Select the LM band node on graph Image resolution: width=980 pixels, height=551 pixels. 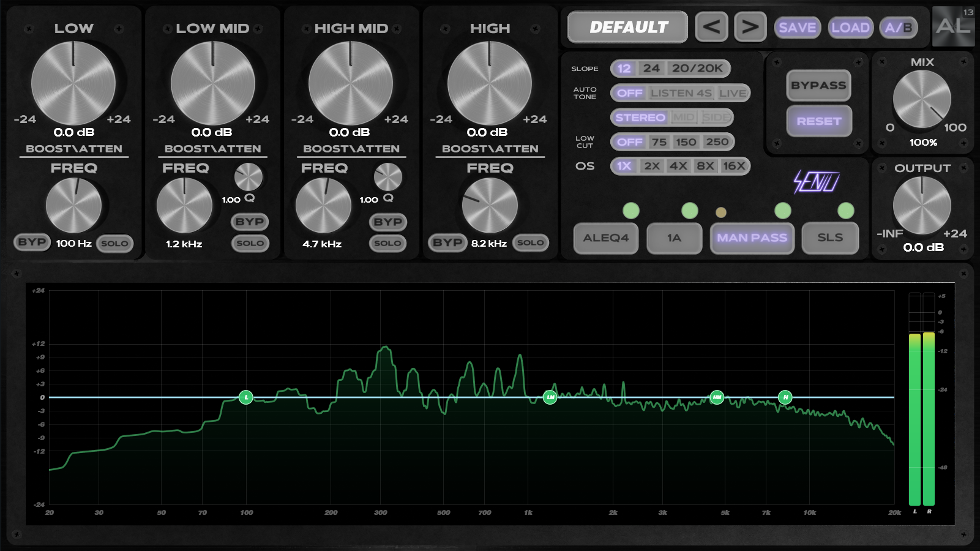coord(550,397)
